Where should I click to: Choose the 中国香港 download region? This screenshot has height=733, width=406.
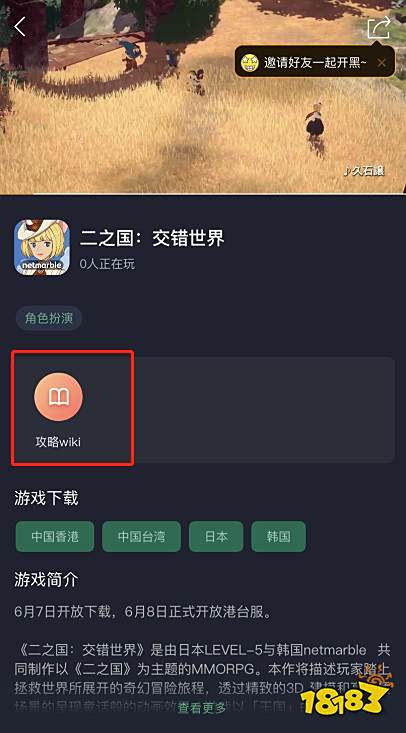point(55,536)
